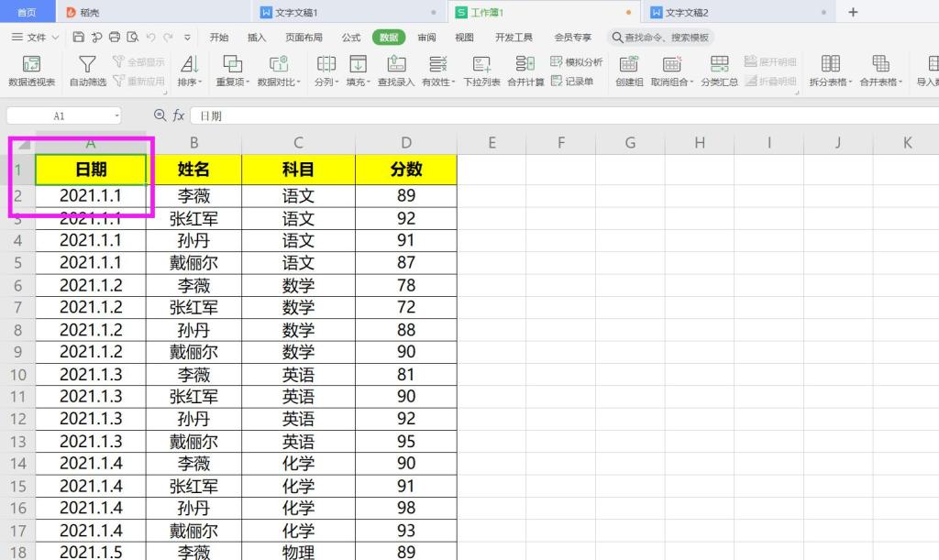Click the print icon in quick toolbar
Image resolution: width=939 pixels, height=560 pixels.
click(x=115, y=38)
